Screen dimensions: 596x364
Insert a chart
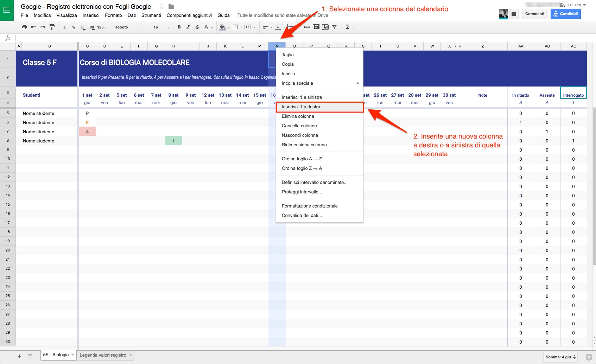[x=326, y=27]
